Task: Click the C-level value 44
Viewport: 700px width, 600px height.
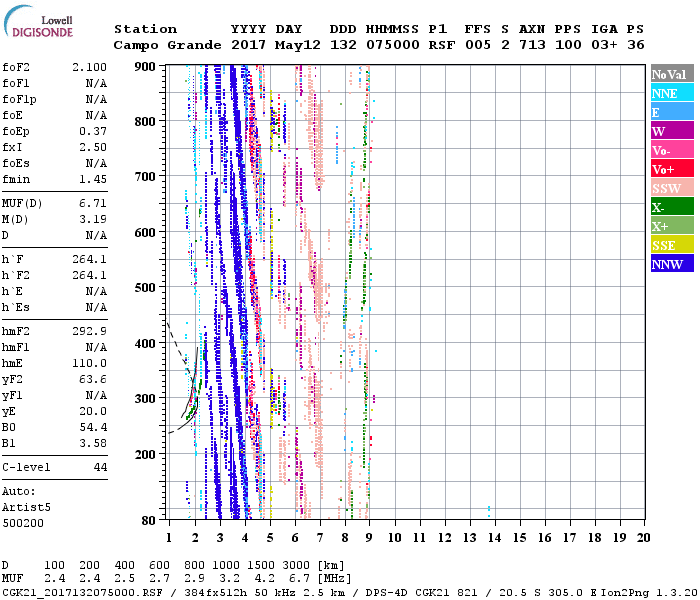Action: (100, 467)
